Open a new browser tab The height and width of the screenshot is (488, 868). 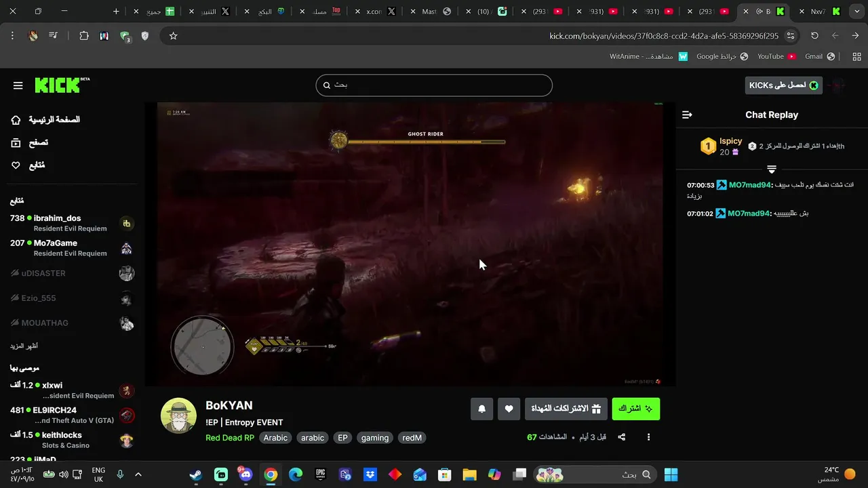(x=116, y=12)
